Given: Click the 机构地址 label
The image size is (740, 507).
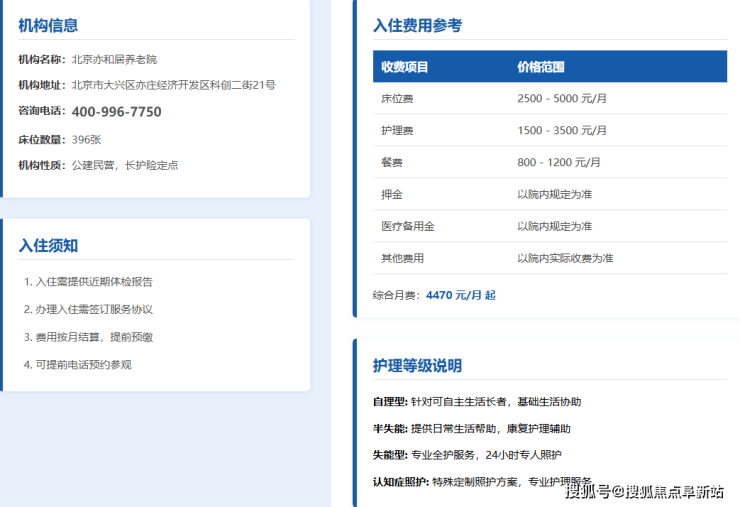Looking at the screenshot, I should [x=42, y=85].
